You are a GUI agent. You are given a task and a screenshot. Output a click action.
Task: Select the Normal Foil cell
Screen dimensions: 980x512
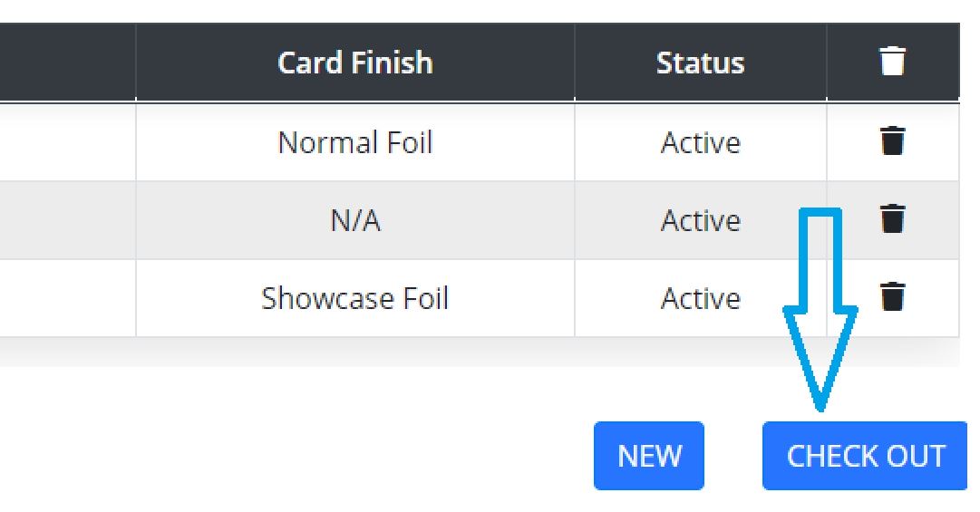tap(355, 142)
